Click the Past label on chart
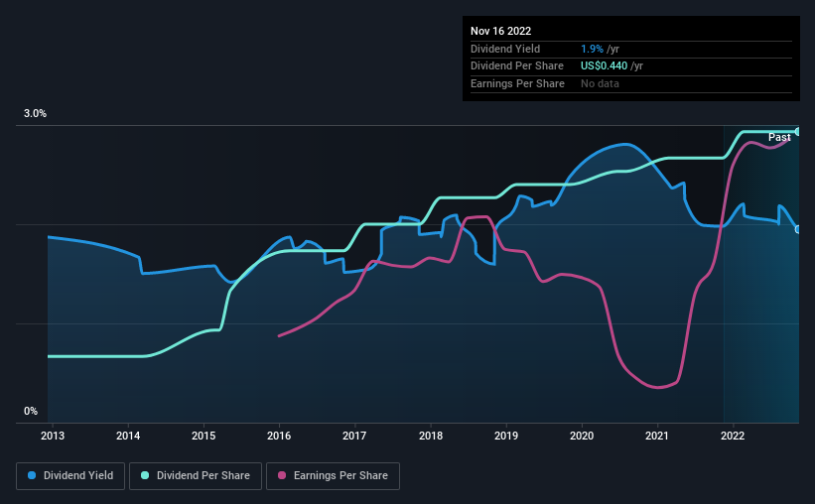The image size is (815, 504). [779, 137]
